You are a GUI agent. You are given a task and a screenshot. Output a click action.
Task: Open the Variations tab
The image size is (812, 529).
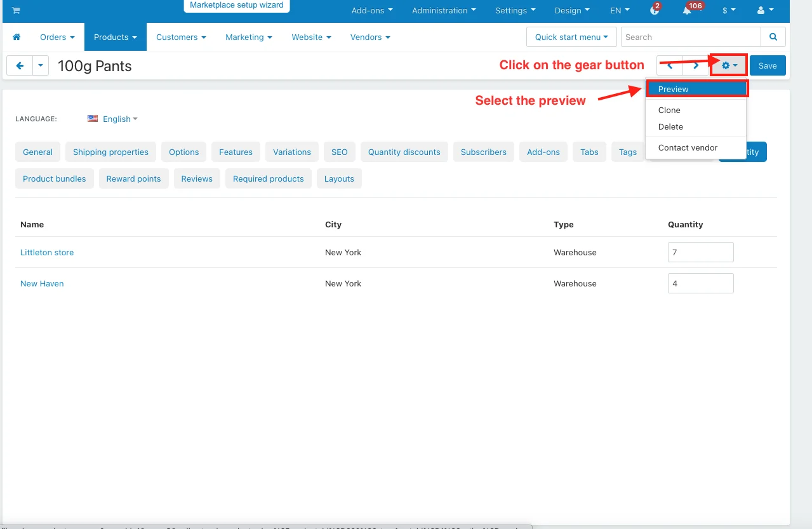pos(291,152)
